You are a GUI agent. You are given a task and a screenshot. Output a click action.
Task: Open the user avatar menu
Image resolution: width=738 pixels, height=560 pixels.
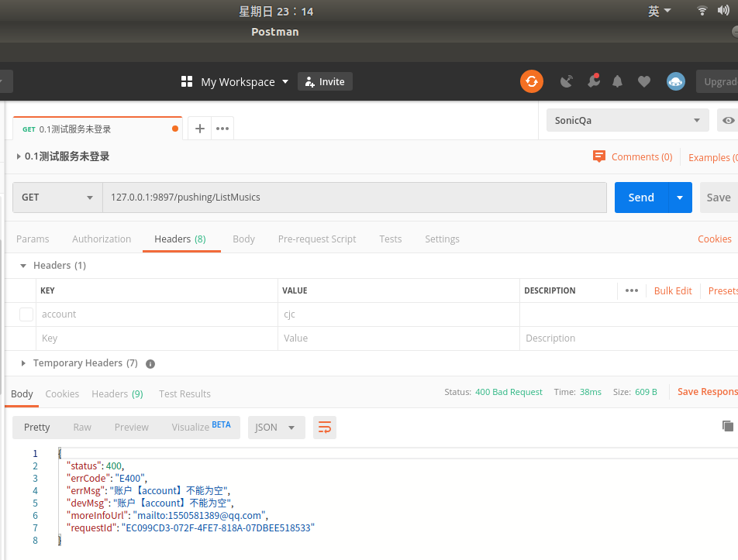pos(675,81)
